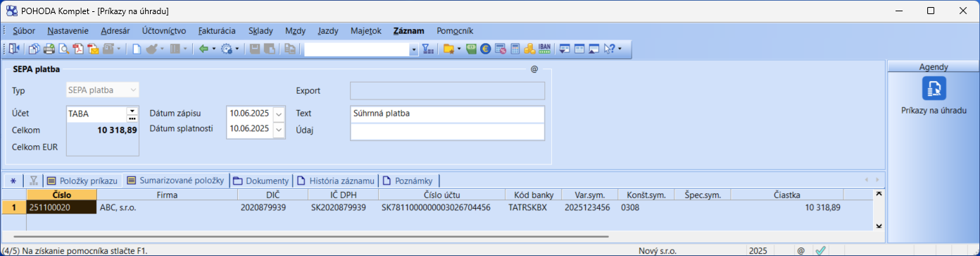Open the Adresár menu
This screenshot has width=980, height=256.
tap(115, 31)
